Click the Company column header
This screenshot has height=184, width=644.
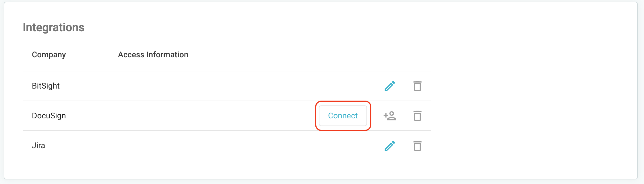point(49,54)
